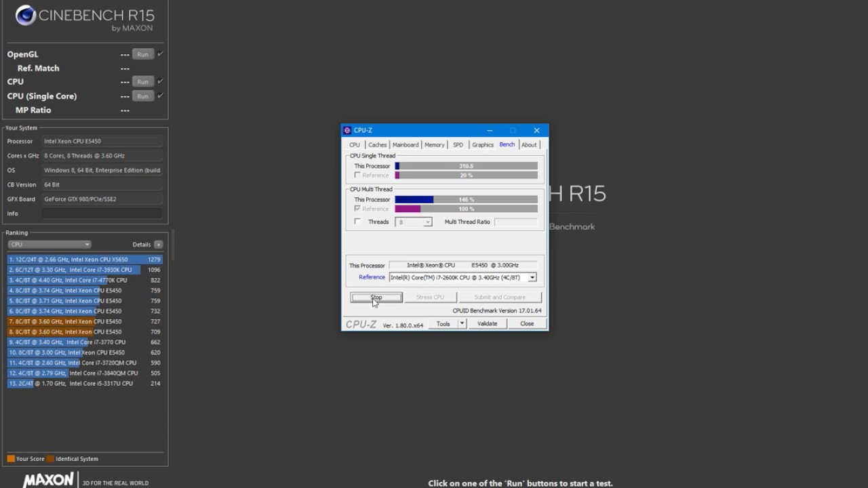Image resolution: width=868 pixels, height=488 pixels.
Task: Enable the Threads checkbox in CPU-Z
Action: [x=357, y=222]
